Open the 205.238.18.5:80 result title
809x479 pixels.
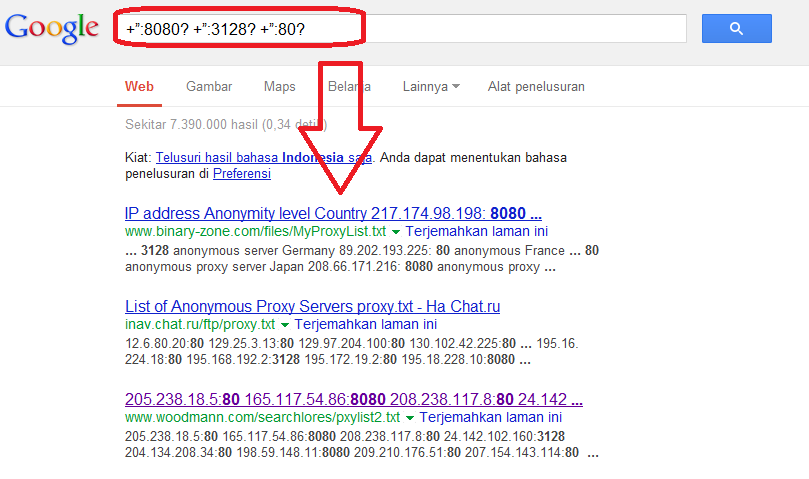click(353, 400)
